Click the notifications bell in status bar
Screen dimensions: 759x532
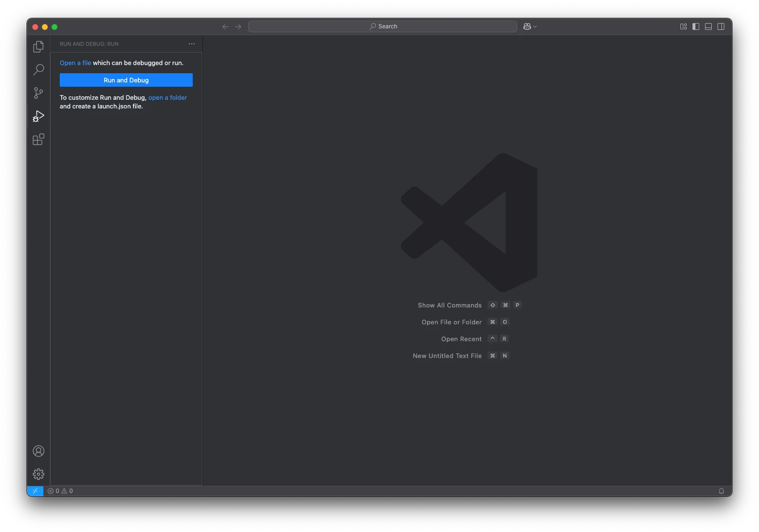pyautogui.click(x=721, y=491)
